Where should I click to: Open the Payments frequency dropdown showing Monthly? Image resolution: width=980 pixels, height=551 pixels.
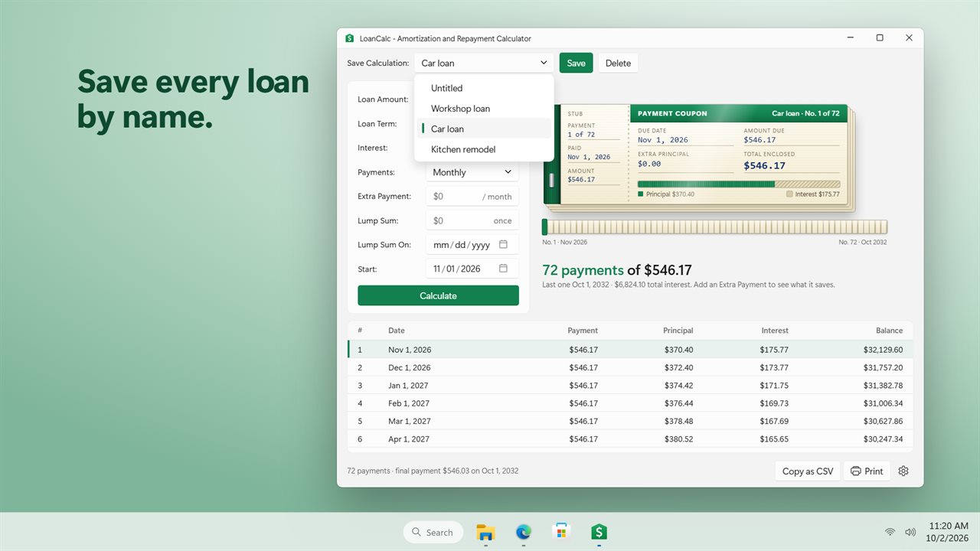pyautogui.click(x=472, y=172)
